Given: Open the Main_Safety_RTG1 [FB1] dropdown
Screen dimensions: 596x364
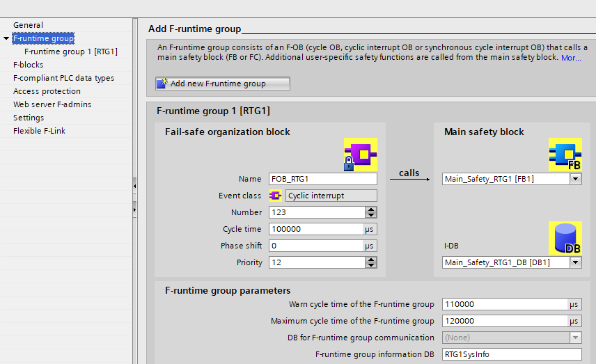Looking at the screenshot, I should coord(575,179).
